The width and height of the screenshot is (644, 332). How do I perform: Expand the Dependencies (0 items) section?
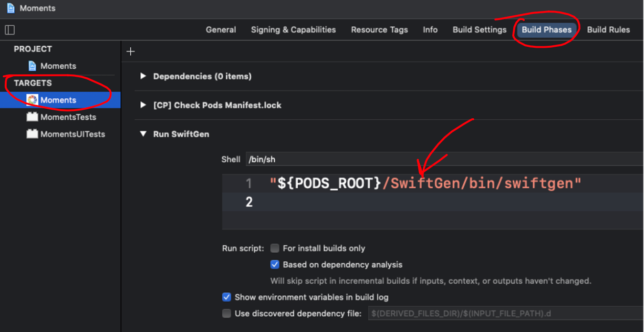pyautogui.click(x=143, y=76)
